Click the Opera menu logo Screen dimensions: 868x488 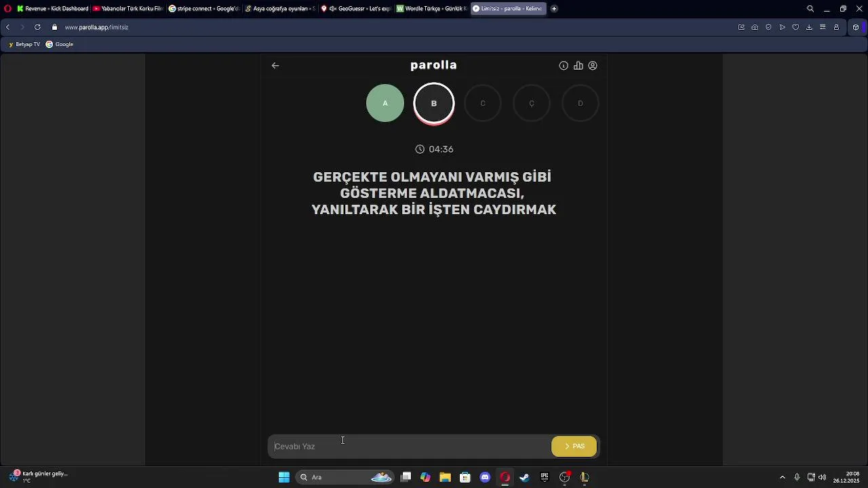pos(7,9)
